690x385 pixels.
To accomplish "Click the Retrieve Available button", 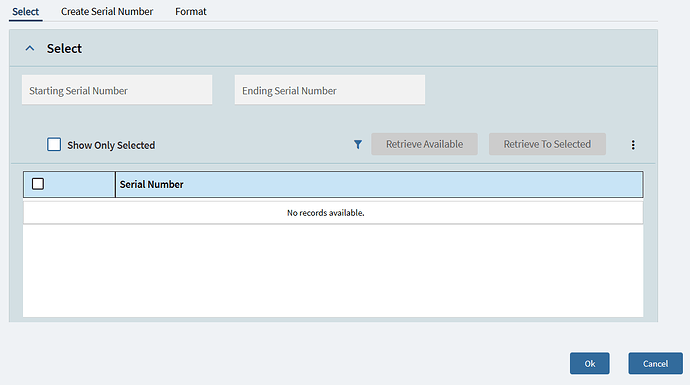I will [424, 144].
